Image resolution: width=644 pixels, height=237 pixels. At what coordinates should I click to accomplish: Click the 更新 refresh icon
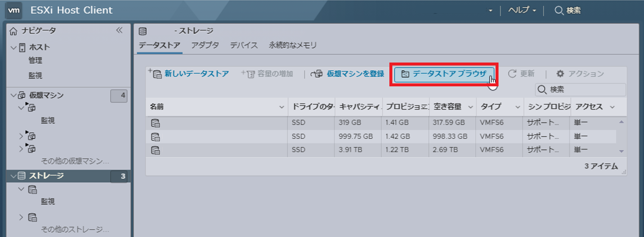click(x=512, y=74)
